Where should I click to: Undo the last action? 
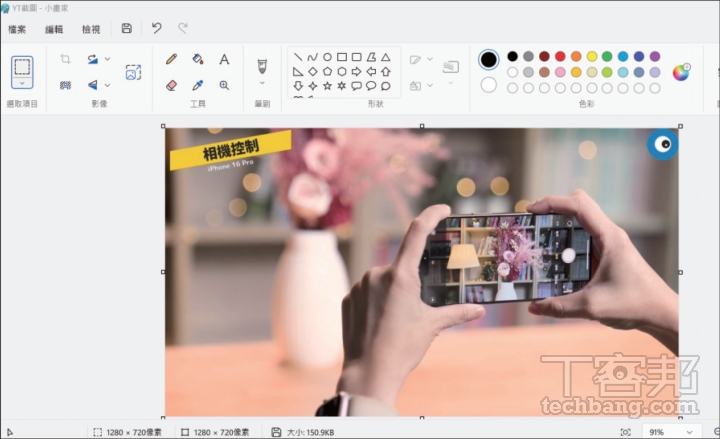157,28
